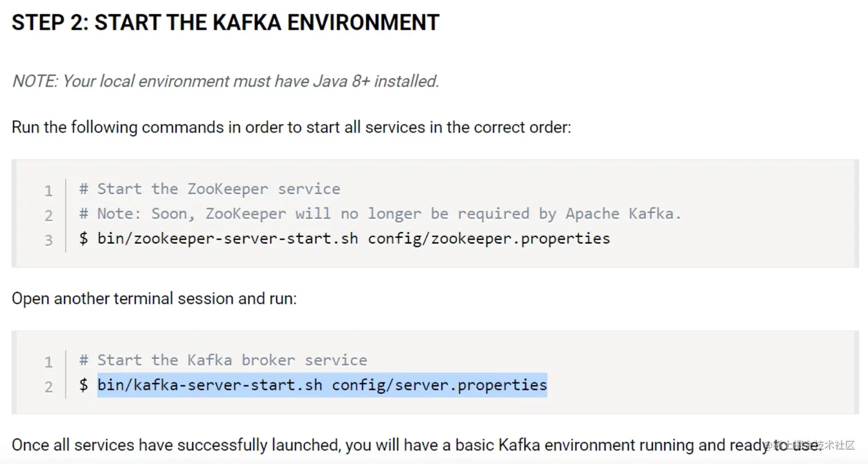Click the '# Start the Kafka broker service' comment
The height and width of the screenshot is (464, 868).
pyautogui.click(x=223, y=360)
